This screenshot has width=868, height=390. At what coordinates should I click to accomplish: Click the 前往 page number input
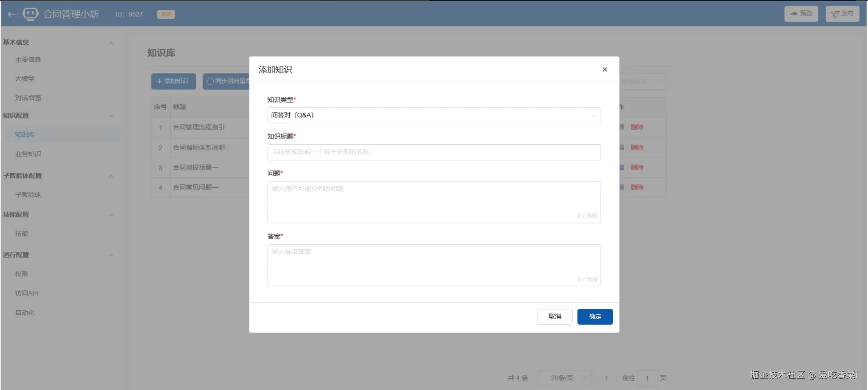[647, 378]
